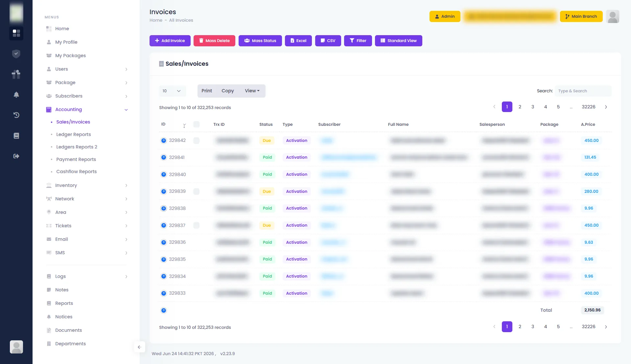Click the Mass Delete button
631x364 pixels.
(214, 41)
